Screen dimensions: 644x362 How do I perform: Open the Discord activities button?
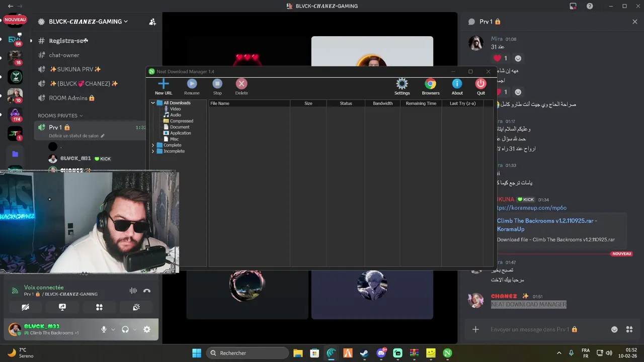click(x=99, y=307)
